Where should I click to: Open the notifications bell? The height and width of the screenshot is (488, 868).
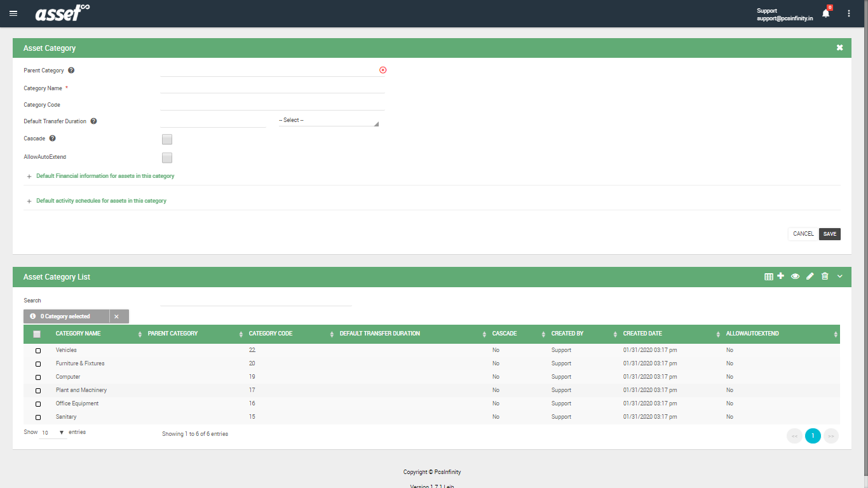[825, 13]
